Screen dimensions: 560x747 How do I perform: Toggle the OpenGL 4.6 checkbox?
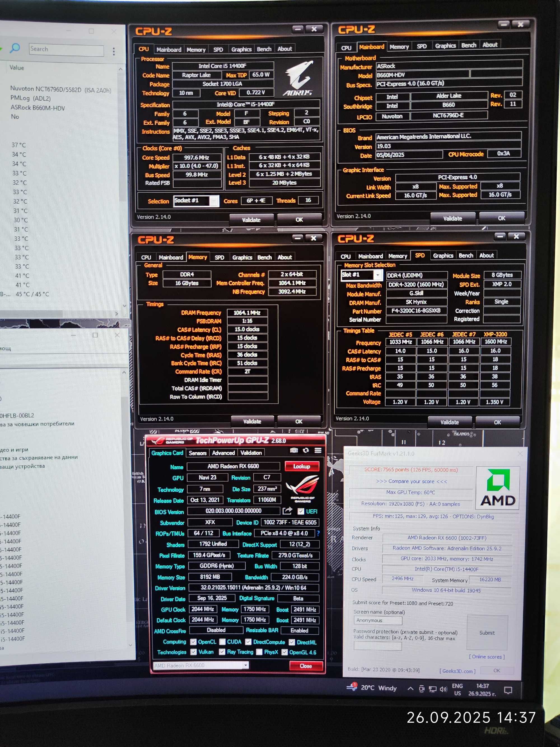click(x=284, y=652)
